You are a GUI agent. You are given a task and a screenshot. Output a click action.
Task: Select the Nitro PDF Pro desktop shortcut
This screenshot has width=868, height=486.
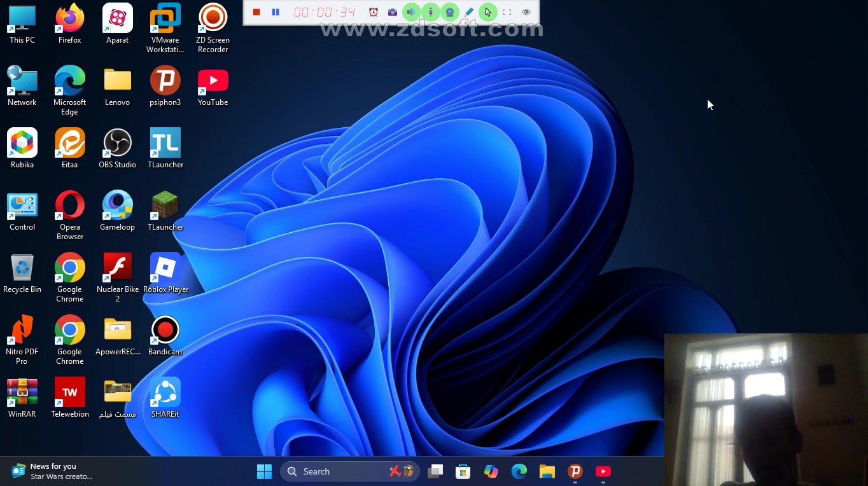(22, 340)
